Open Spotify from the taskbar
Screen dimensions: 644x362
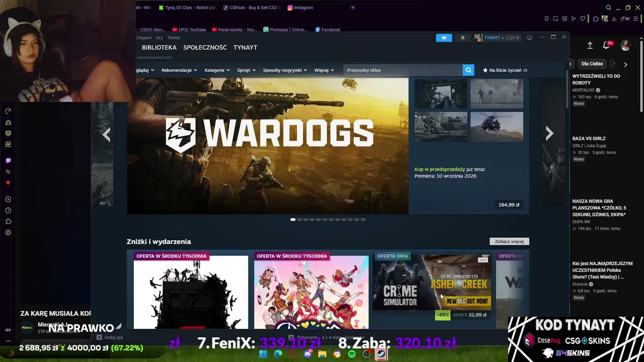tap(352, 354)
